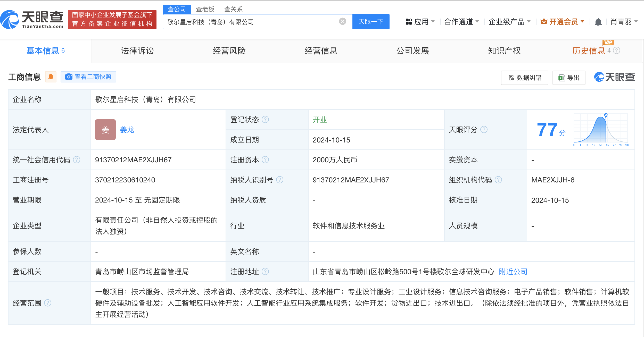Click the question icon next to 统一社会信用代码
Viewport: 644px width, 337px height.
pos(77,160)
